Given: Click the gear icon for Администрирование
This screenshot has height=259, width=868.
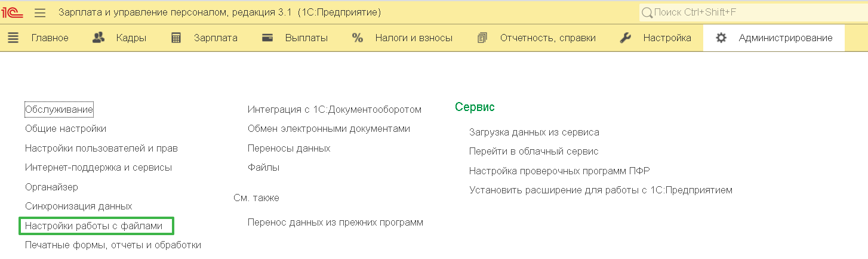Looking at the screenshot, I should [x=721, y=38].
